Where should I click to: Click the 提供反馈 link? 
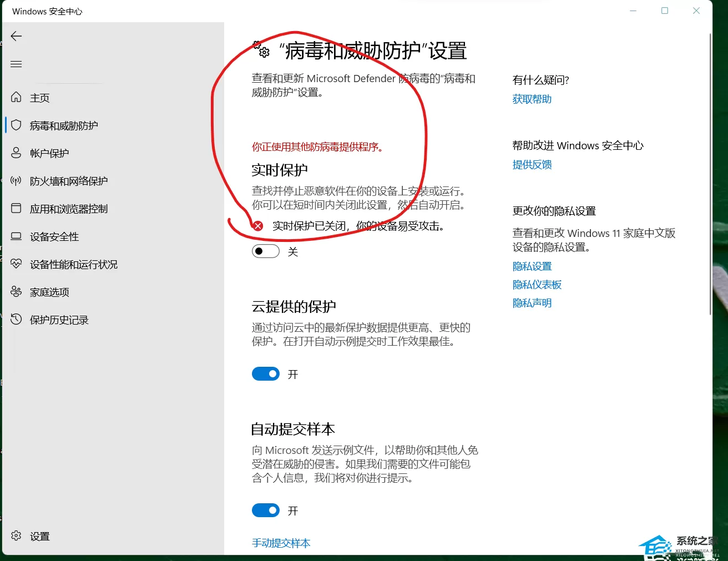[x=532, y=164]
